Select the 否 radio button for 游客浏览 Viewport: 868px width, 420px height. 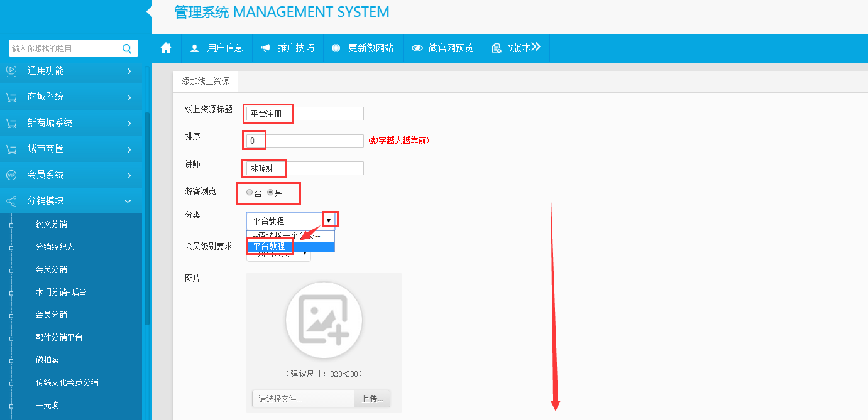[250, 193]
